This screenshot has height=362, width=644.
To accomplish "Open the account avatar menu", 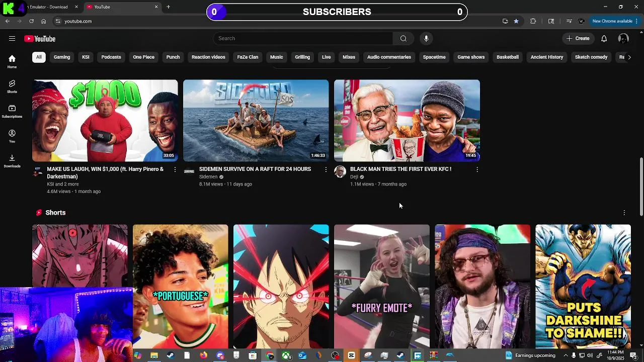I will [x=623, y=39].
